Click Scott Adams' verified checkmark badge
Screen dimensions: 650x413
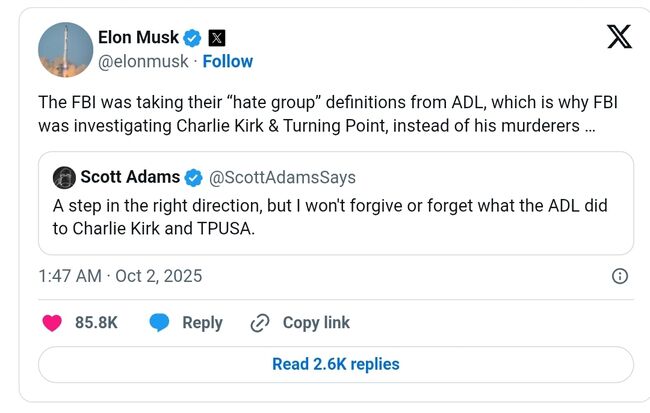click(194, 177)
